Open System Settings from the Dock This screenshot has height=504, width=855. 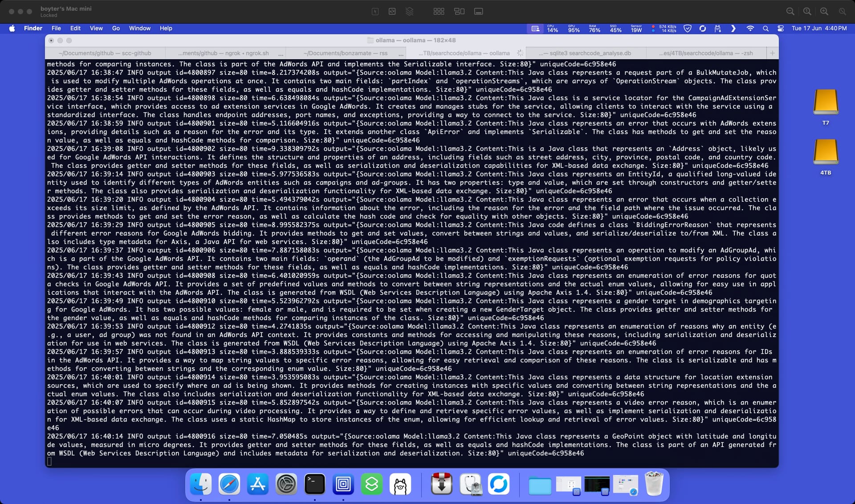click(286, 484)
